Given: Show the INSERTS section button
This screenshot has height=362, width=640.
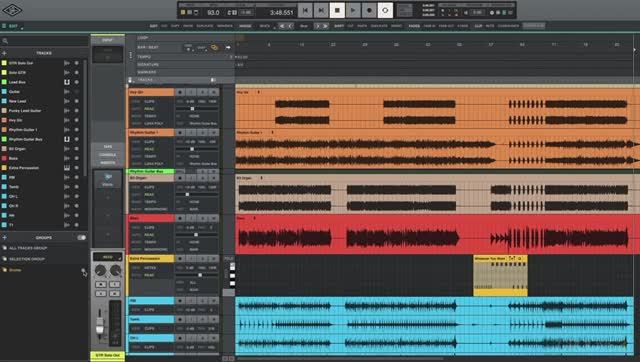Looking at the screenshot, I should (x=107, y=162).
